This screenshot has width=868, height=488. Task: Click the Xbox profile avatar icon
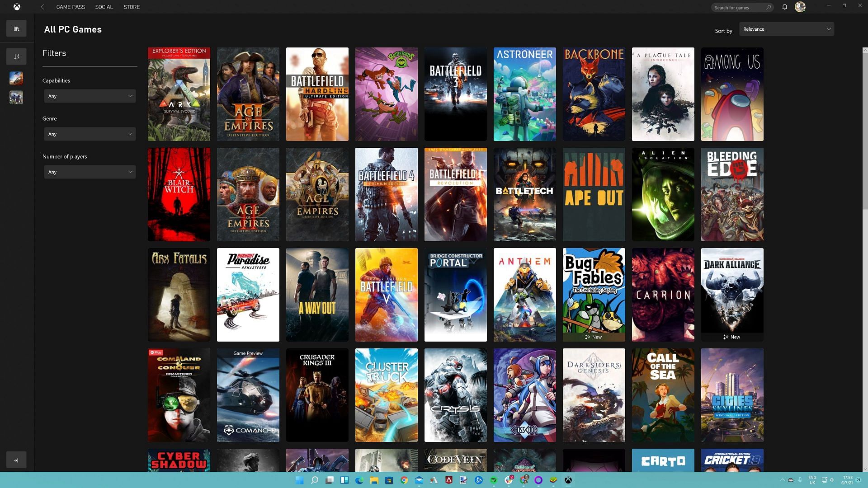click(800, 7)
